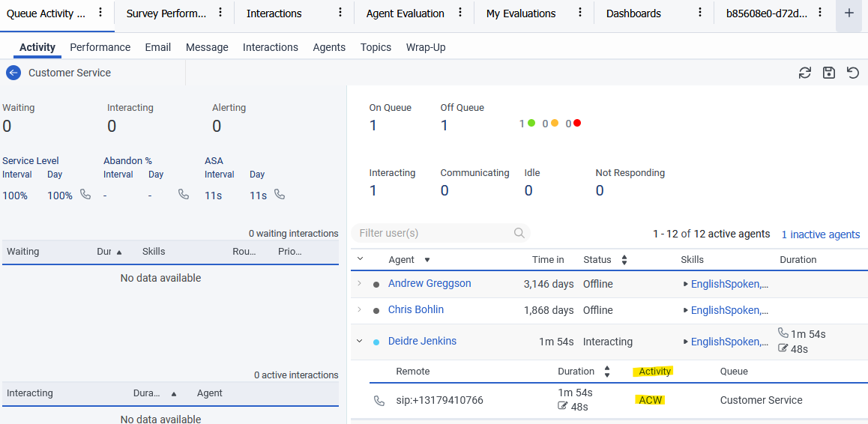868x424 pixels.
Task: Expand Andrew Greggson's agent row
Action: (x=359, y=284)
